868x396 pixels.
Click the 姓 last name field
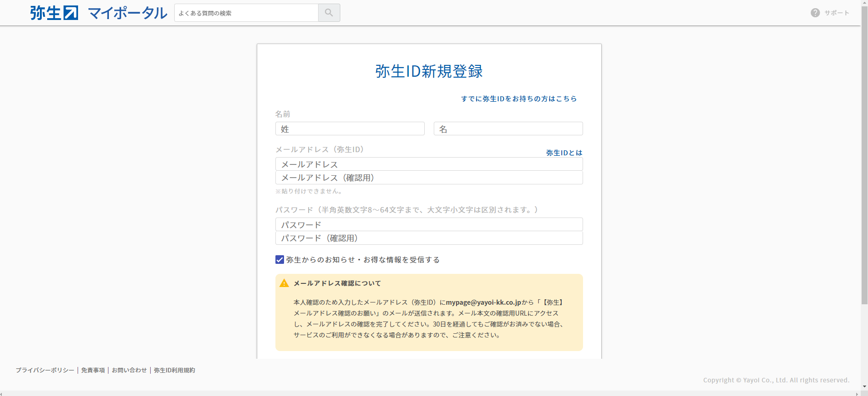[x=349, y=129]
